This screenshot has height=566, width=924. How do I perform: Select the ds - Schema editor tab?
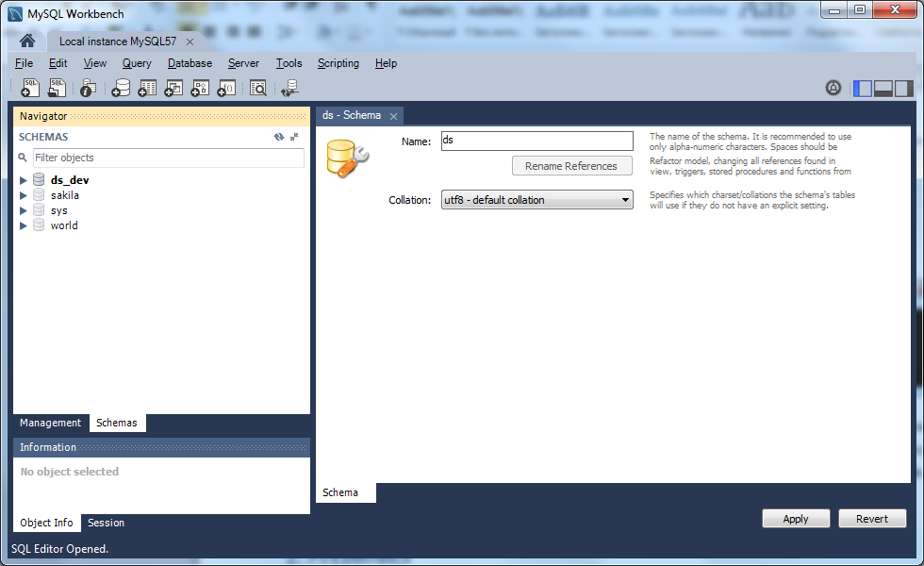click(x=351, y=115)
